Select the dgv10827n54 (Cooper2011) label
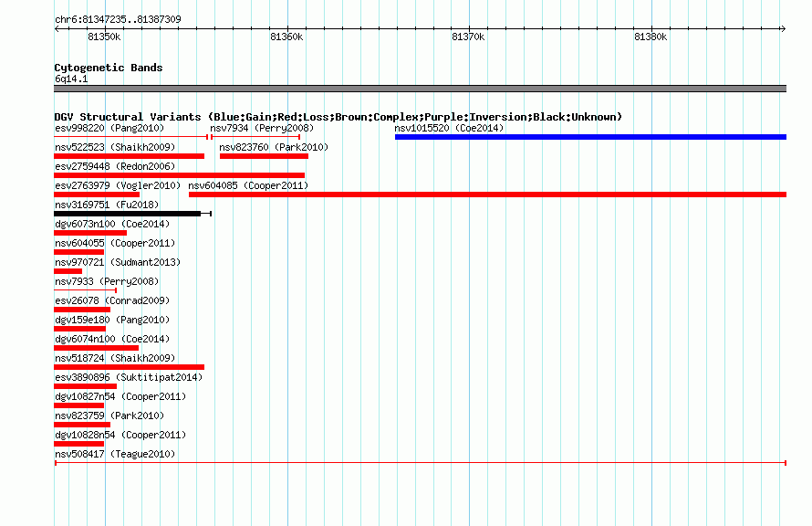The width and height of the screenshot is (812, 526). pyautogui.click(x=120, y=396)
